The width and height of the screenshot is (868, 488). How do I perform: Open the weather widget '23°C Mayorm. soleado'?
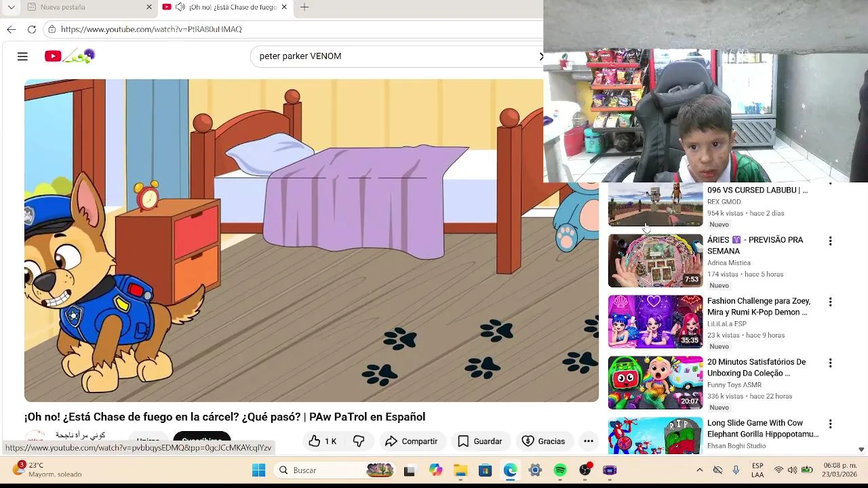pos(47,470)
